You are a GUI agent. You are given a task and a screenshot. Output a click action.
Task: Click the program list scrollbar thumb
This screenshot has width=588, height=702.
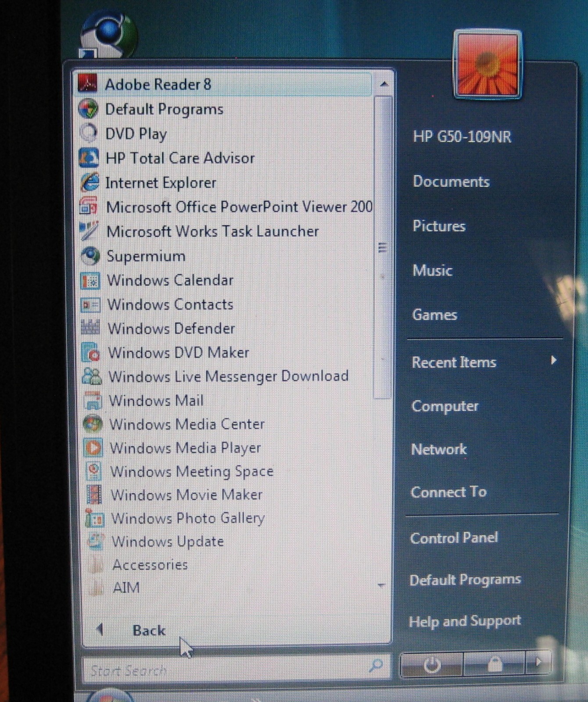[383, 248]
